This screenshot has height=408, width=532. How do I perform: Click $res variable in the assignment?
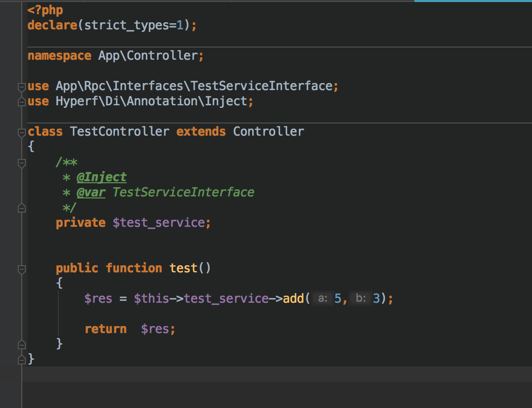point(98,299)
